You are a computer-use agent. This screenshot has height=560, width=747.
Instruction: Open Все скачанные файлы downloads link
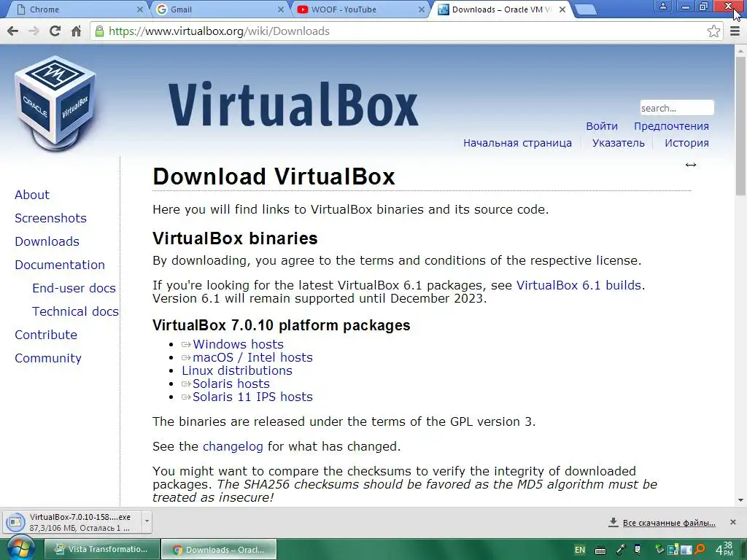point(669,523)
